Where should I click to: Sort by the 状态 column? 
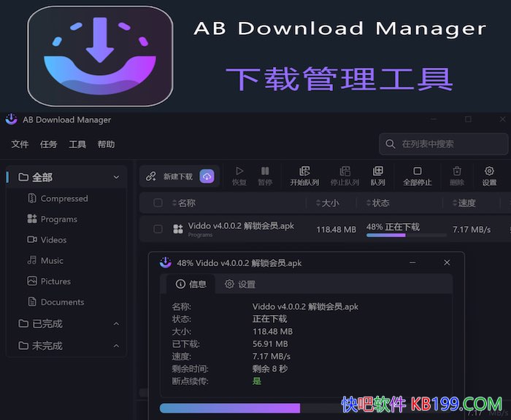tap(377, 203)
